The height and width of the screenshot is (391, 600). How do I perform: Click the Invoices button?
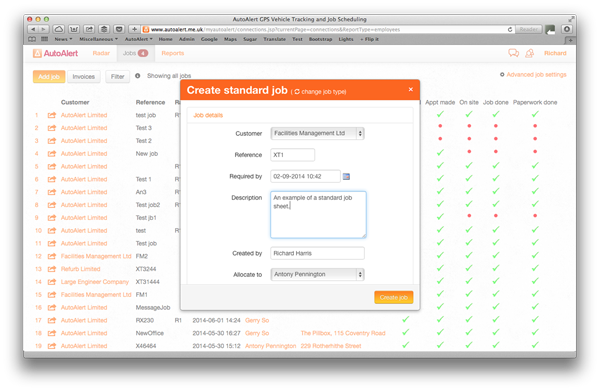[x=83, y=77]
